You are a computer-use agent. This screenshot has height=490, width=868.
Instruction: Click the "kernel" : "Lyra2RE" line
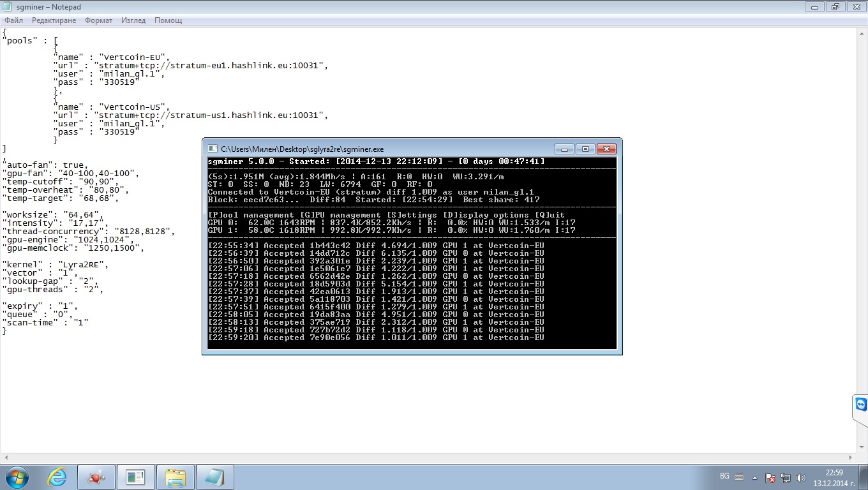(56, 264)
